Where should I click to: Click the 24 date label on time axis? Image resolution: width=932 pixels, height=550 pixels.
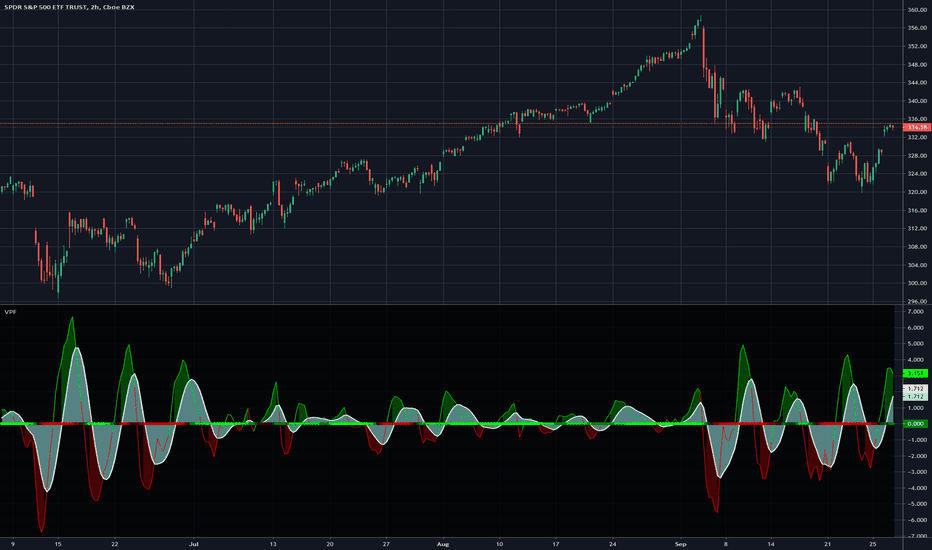(x=613, y=544)
